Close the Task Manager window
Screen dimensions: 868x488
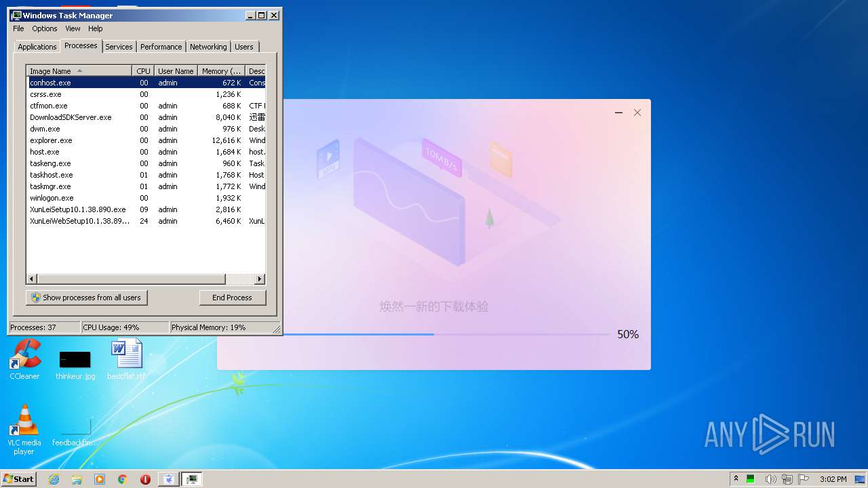click(x=274, y=15)
